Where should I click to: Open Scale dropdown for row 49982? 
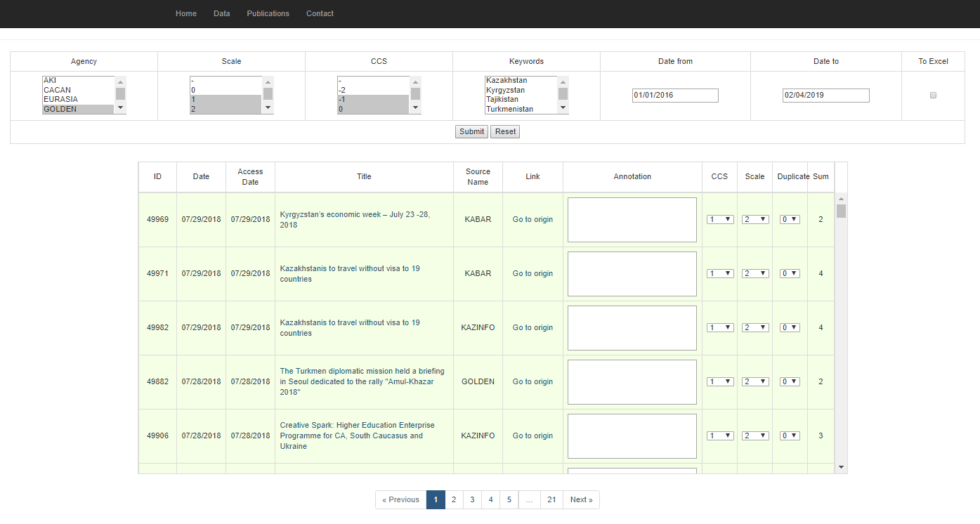[755, 327]
